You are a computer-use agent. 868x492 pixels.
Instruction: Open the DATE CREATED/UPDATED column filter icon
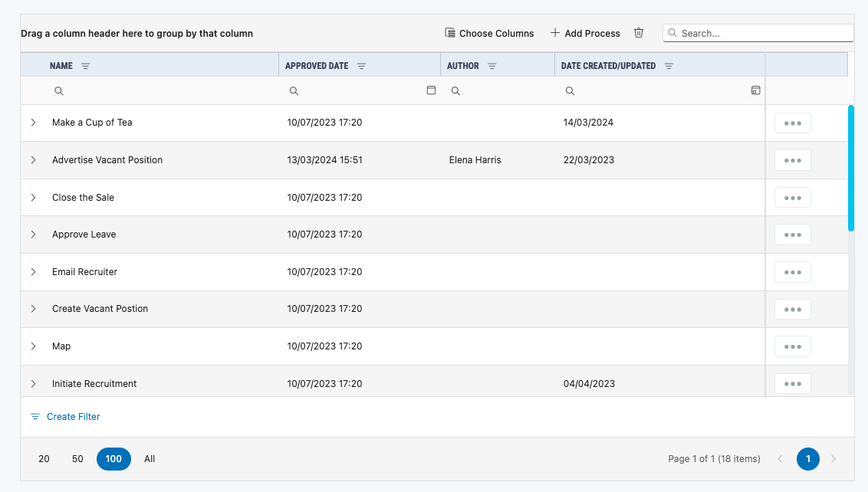coord(669,66)
